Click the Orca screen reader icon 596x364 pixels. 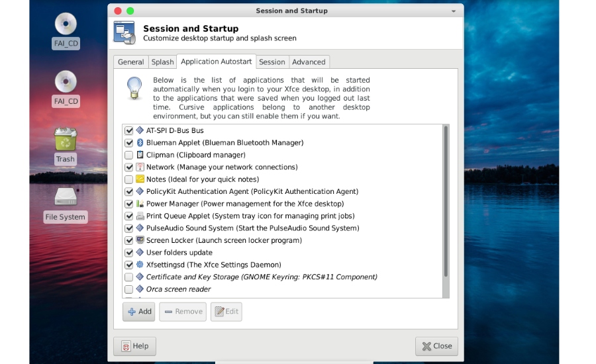coord(140,289)
